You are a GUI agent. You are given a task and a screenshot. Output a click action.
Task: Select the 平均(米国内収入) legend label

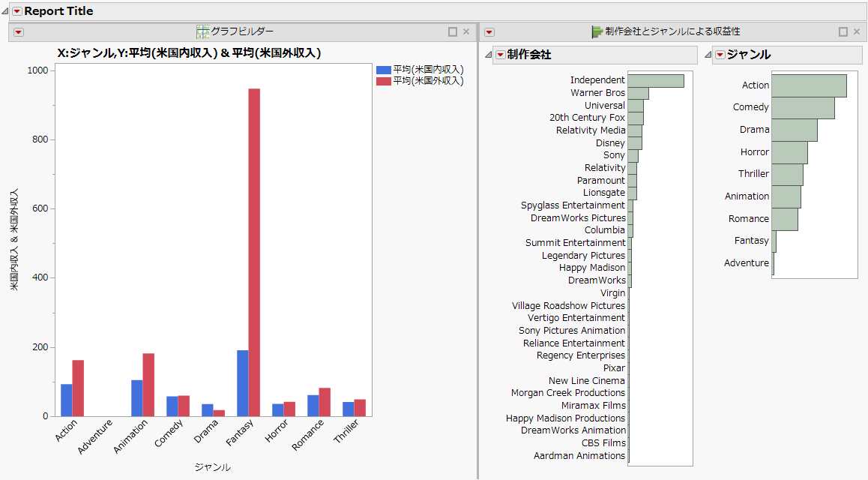click(x=429, y=70)
